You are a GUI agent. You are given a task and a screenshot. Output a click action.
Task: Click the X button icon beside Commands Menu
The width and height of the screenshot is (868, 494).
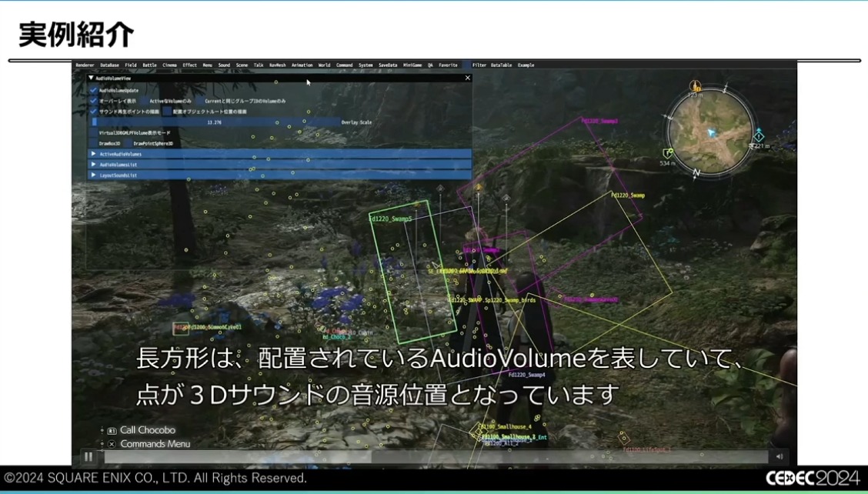tap(112, 444)
